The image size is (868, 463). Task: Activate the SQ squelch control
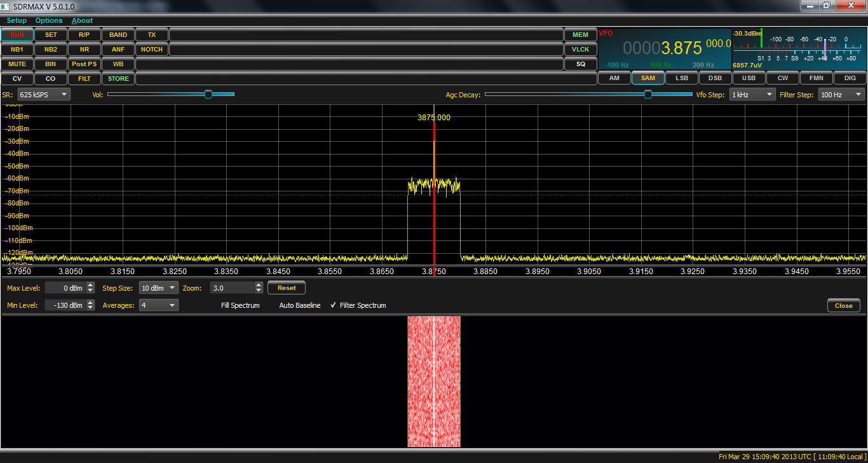coord(580,64)
